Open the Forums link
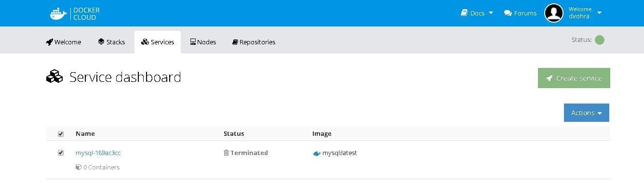644x183 pixels. coord(520,13)
